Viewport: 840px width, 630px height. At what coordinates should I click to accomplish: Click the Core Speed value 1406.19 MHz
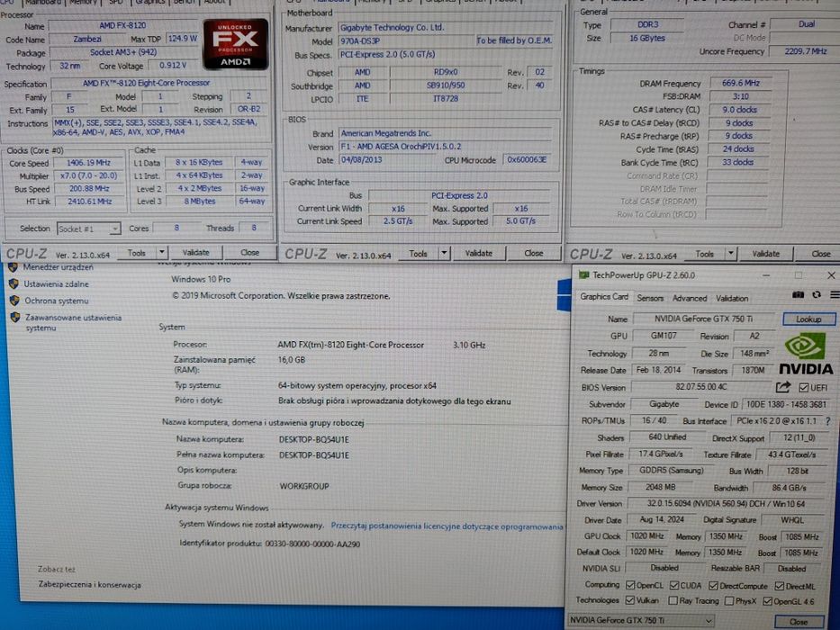[88, 163]
